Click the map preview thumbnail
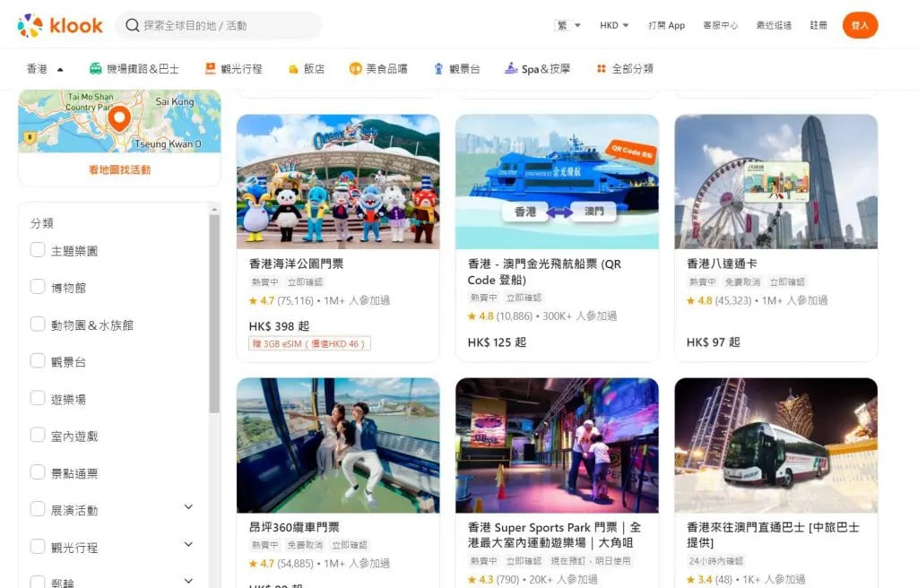The height and width of the screenshot is (588, 918). 119,121
